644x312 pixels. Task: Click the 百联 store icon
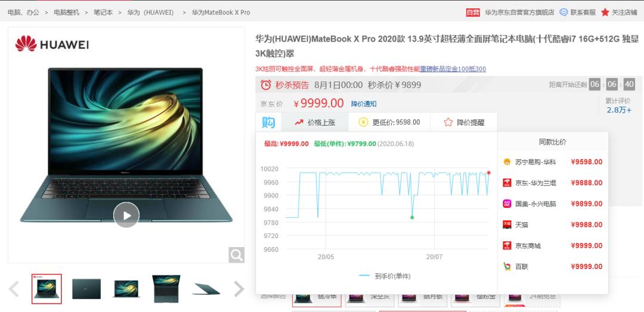pyautogui.click(x=507, y=267)
